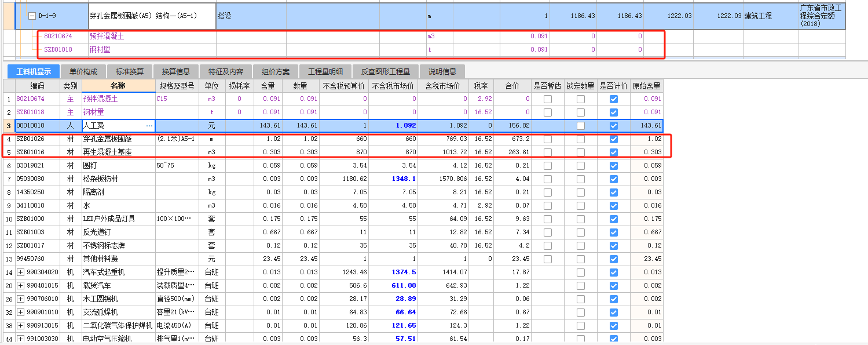
Task: Uncheck 是否计价 for 载货汽车 row
Action: click(x=614, y=286)
